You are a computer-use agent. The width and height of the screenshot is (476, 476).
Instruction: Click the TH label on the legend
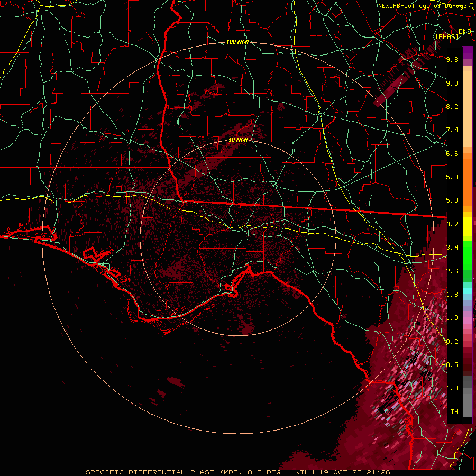coord(454,412)
